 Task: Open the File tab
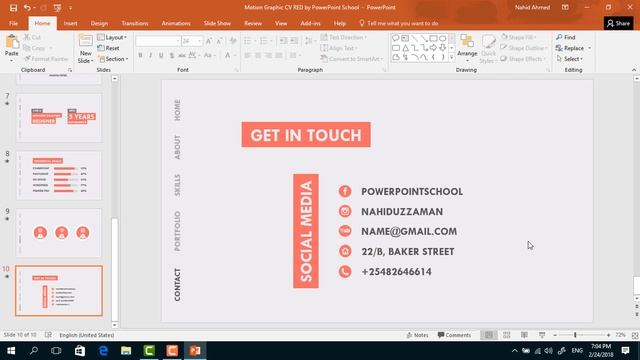[13, 23]
